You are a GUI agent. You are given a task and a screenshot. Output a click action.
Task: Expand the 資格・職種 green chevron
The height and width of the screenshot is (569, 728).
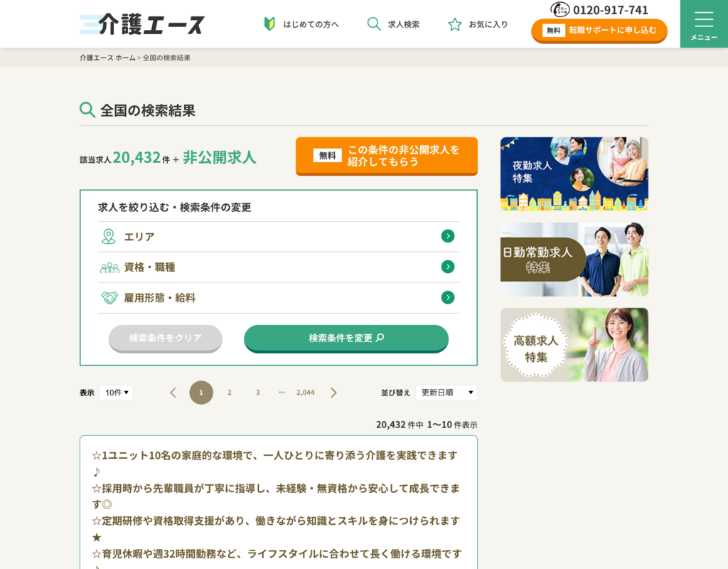[x=448, y=267]
